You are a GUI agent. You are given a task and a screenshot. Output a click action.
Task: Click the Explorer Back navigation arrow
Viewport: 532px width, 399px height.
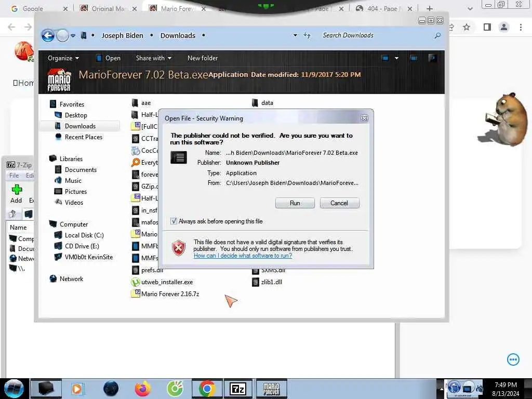pos(48,36)
